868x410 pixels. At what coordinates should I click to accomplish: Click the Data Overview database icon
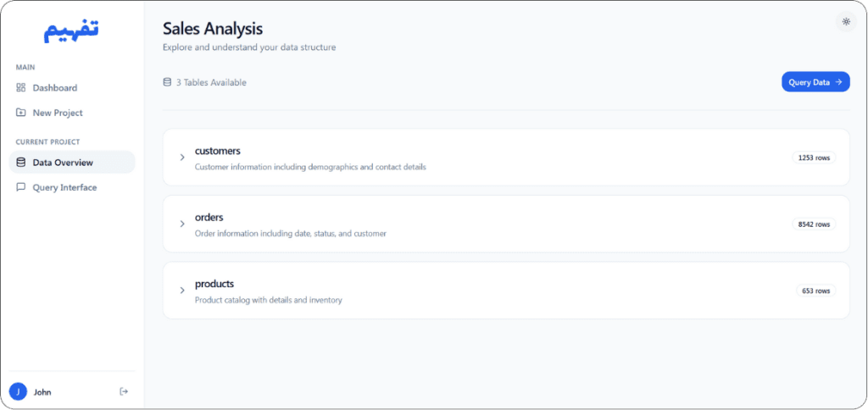click(21, 162)
